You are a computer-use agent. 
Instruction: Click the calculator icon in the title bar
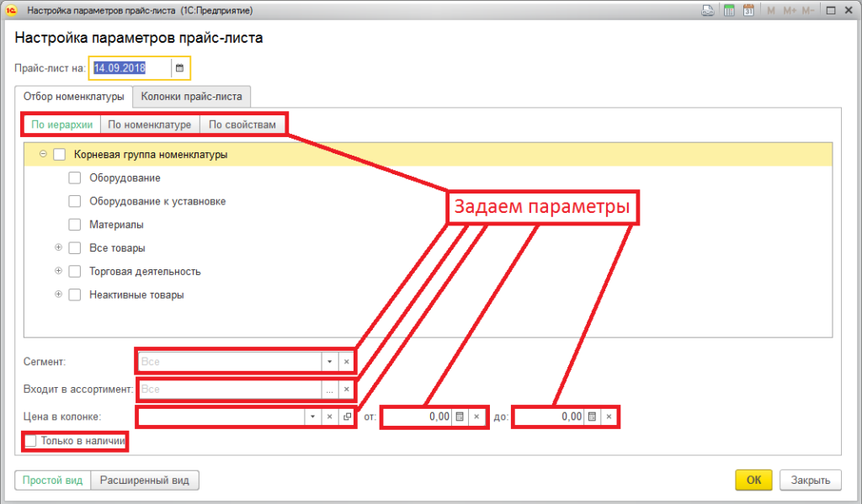tap(729, 11)
